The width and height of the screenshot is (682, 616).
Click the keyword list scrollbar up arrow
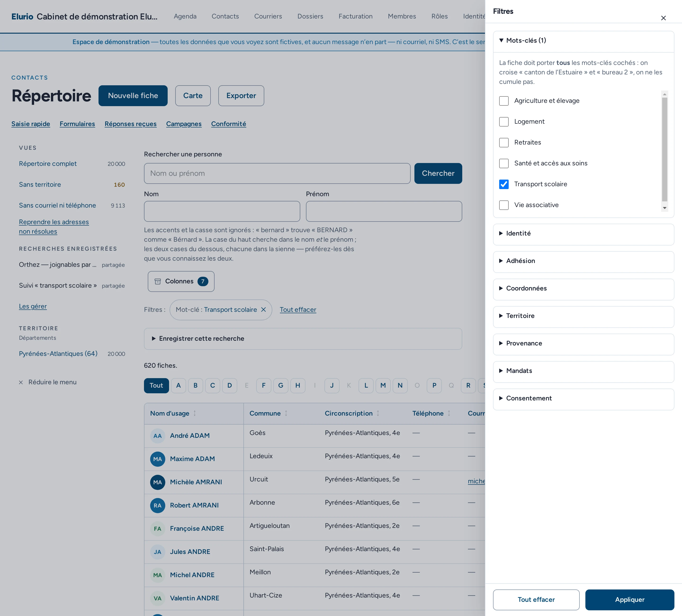pos(664,94)
